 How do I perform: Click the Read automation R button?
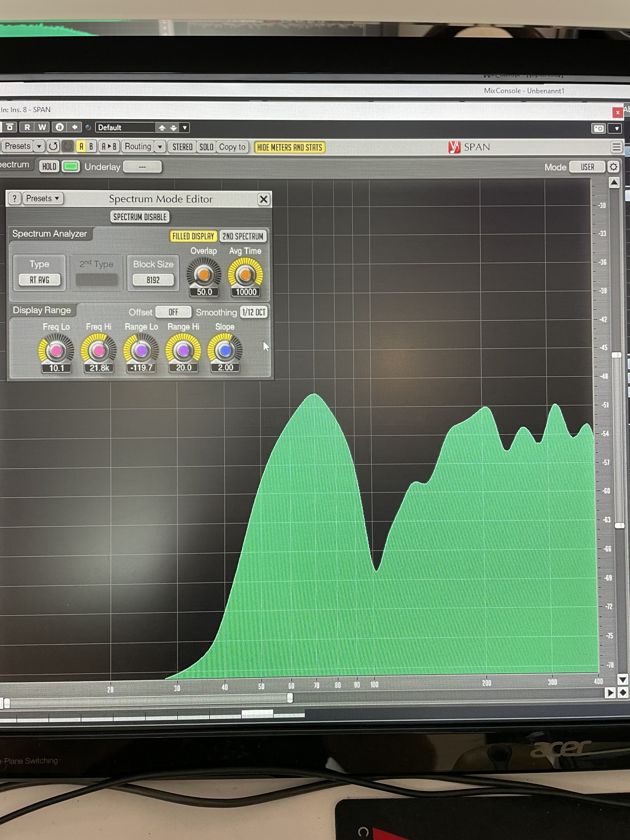pos(27,127)
